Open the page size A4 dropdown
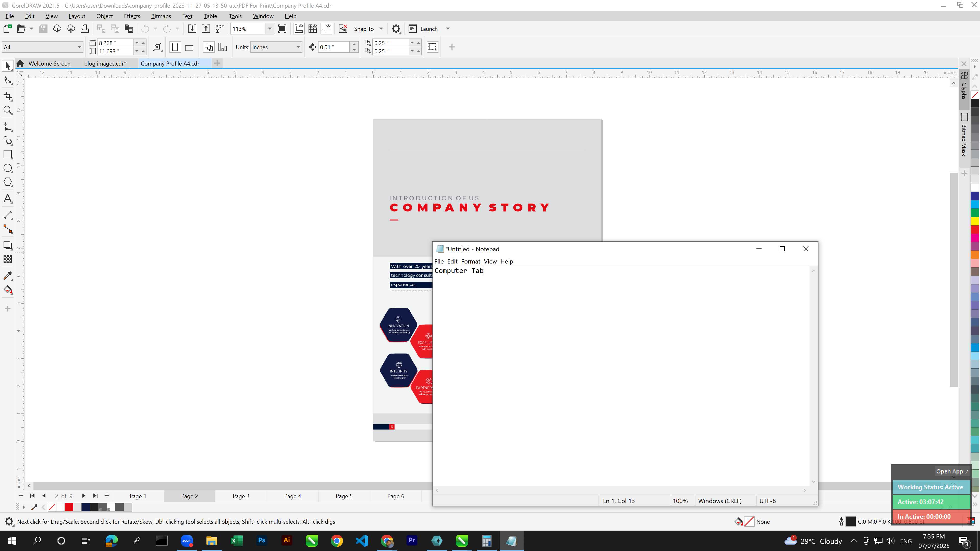The width and height of the screenshot is (980, 551). pos(79,47)
